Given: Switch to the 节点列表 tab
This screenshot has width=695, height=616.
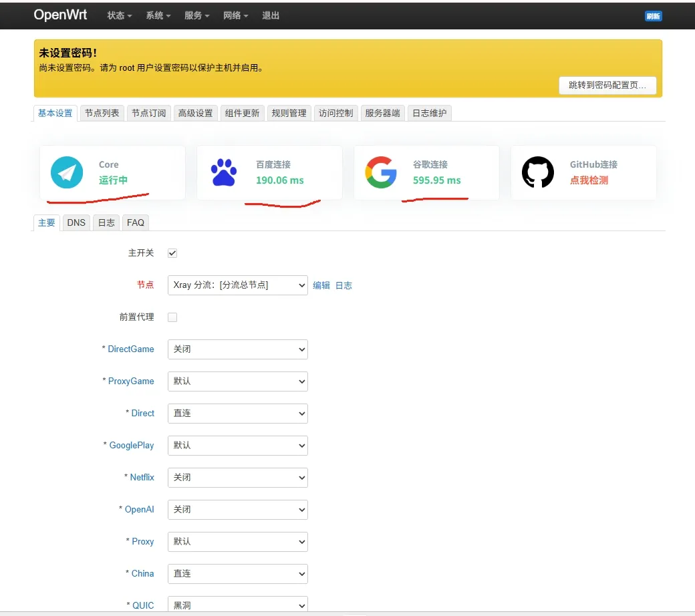Looking at the screenshot, I should click(x=102, y=113).
